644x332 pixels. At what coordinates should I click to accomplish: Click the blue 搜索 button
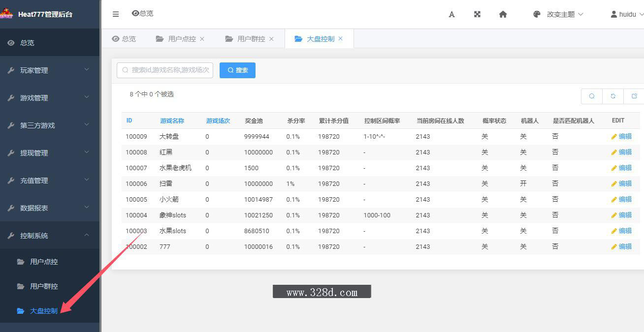click(237, 70)
